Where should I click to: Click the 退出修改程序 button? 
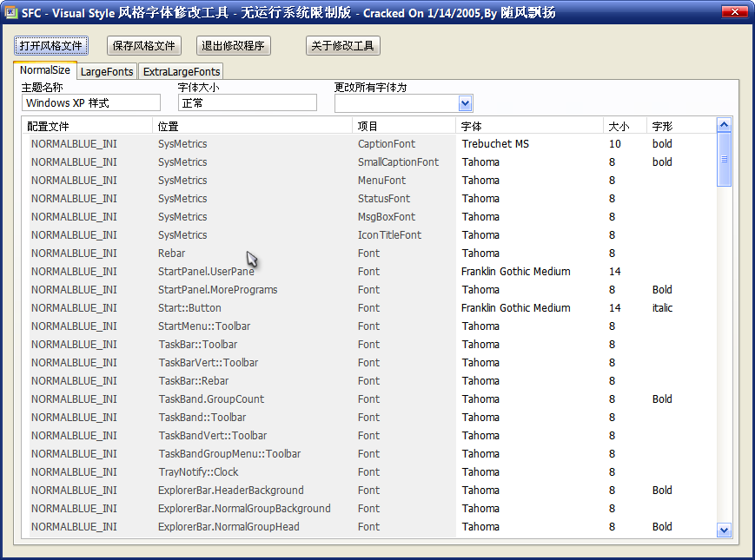point(233,46)
